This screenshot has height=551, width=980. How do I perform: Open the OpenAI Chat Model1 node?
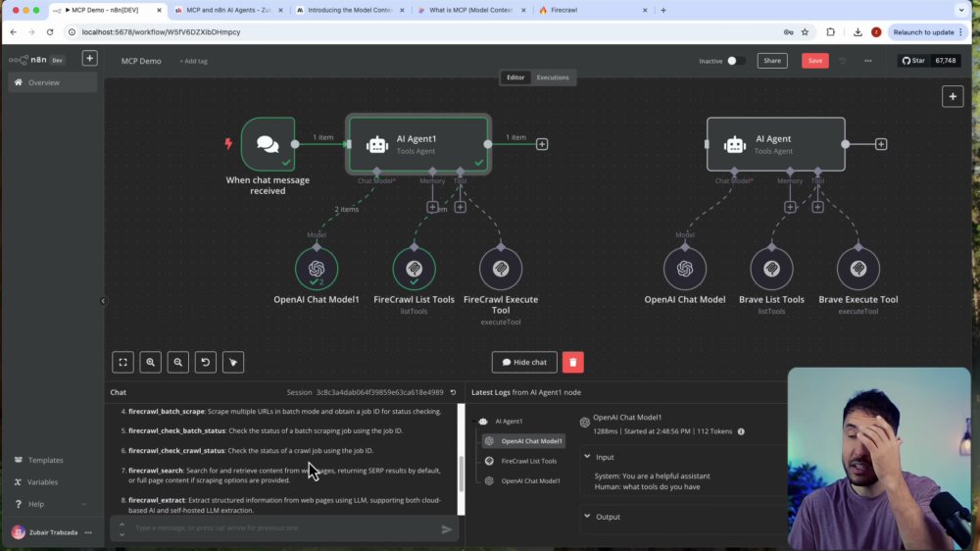pos(317,269)
